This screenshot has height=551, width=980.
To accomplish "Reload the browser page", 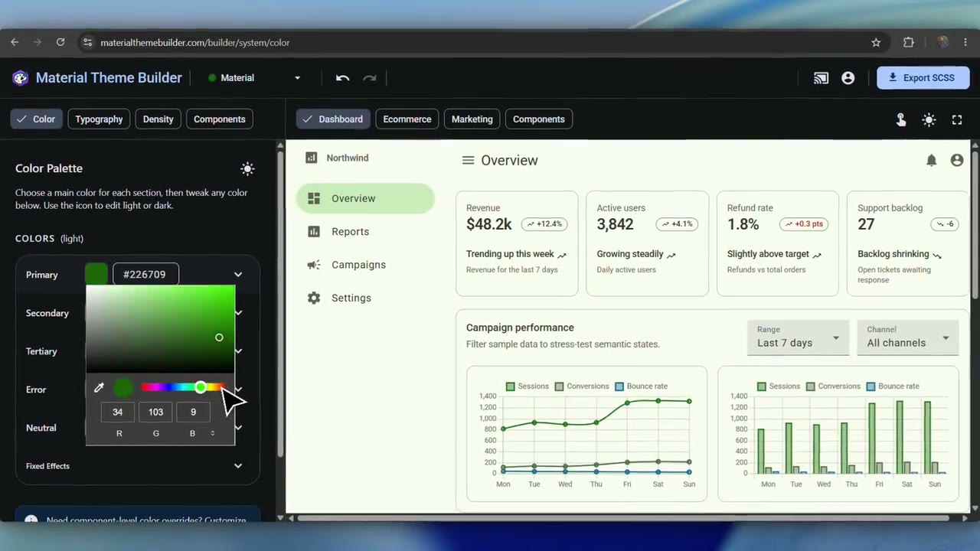I will pyautogui.click(x=60, y=42).
